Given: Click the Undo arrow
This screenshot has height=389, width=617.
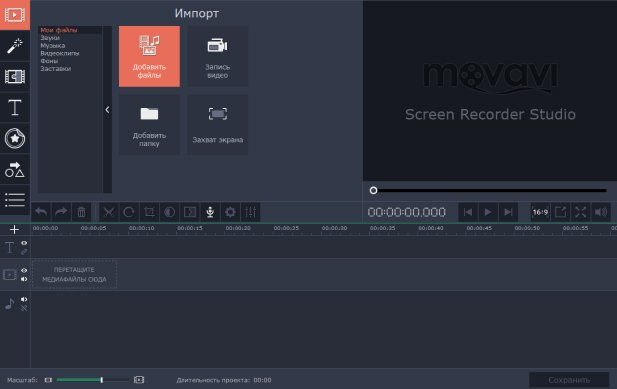Looking at the screenshot, I should (41, 212).
